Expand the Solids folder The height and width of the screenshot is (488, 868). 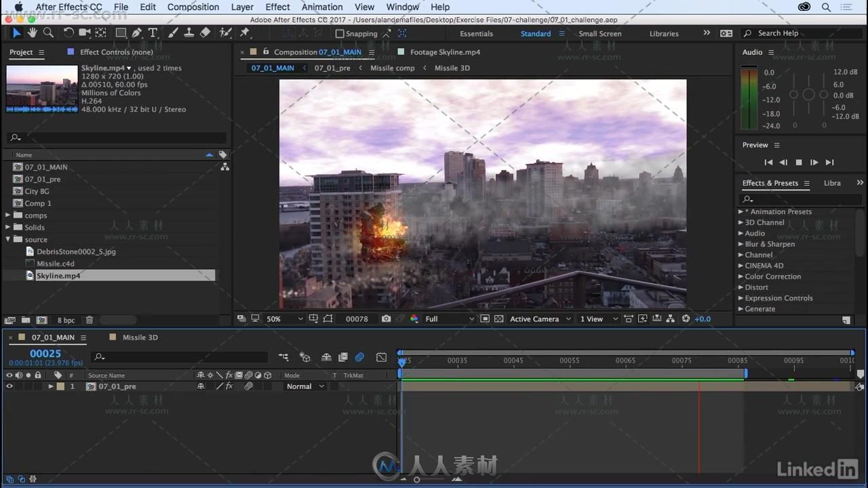tap(8, 228)
